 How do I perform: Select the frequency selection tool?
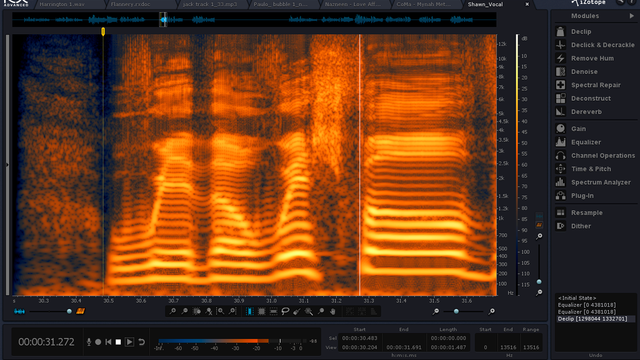pos(273,311)
